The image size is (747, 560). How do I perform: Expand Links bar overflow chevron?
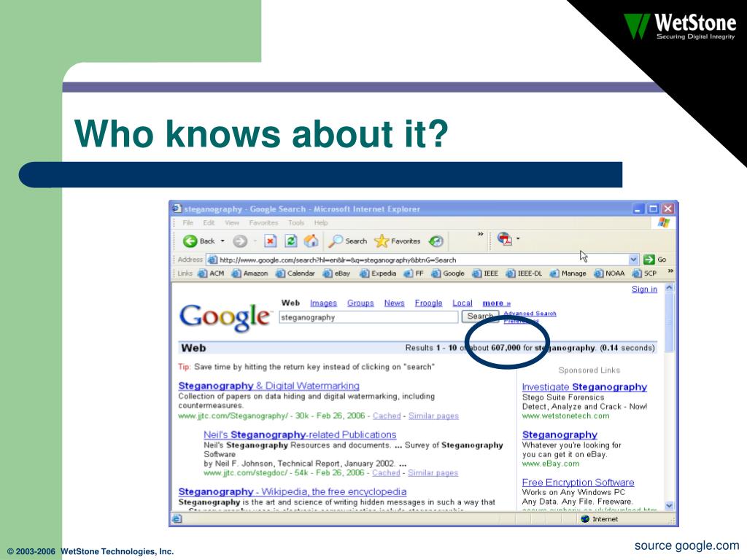click(x=670, y=271)
